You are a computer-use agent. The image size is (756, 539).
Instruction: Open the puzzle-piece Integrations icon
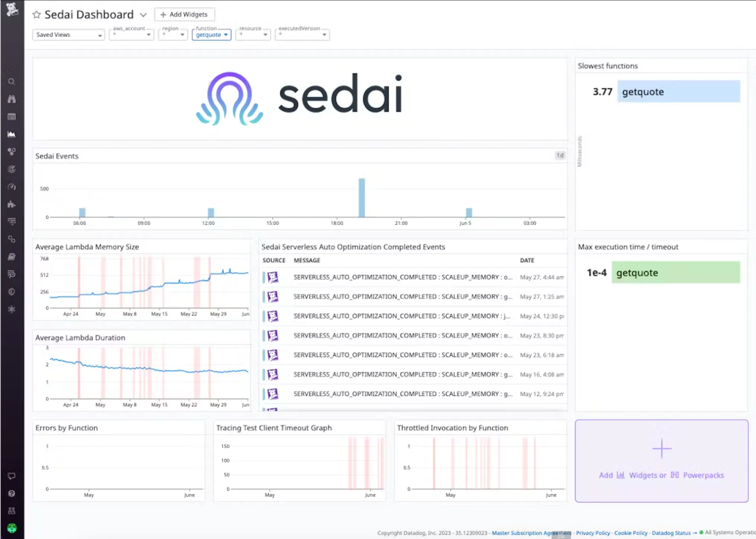click(x=12, y=204)
